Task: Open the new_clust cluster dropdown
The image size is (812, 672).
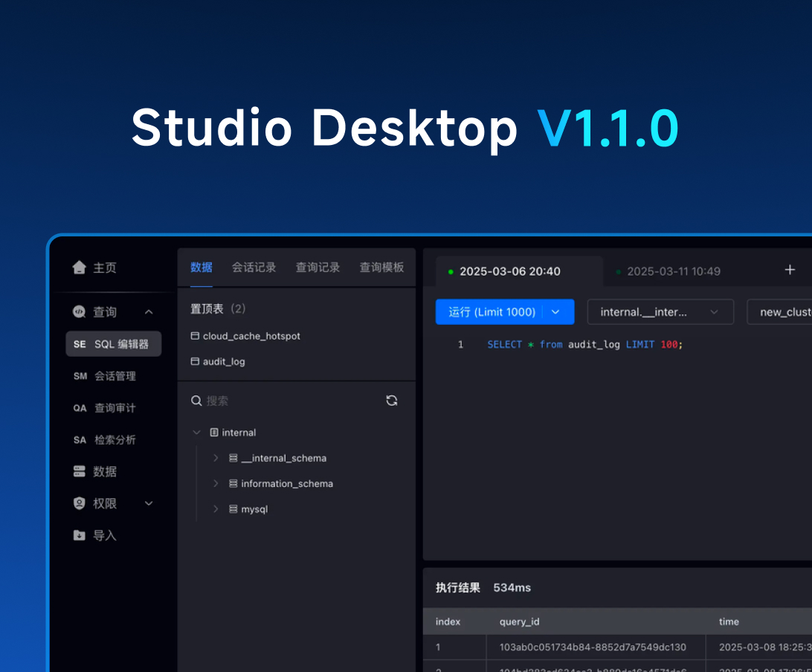Action: 779,311
